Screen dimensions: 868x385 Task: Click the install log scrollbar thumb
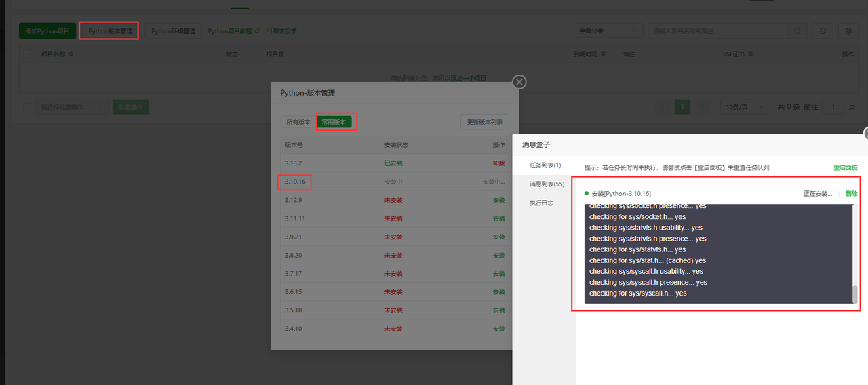click(854, 294)
